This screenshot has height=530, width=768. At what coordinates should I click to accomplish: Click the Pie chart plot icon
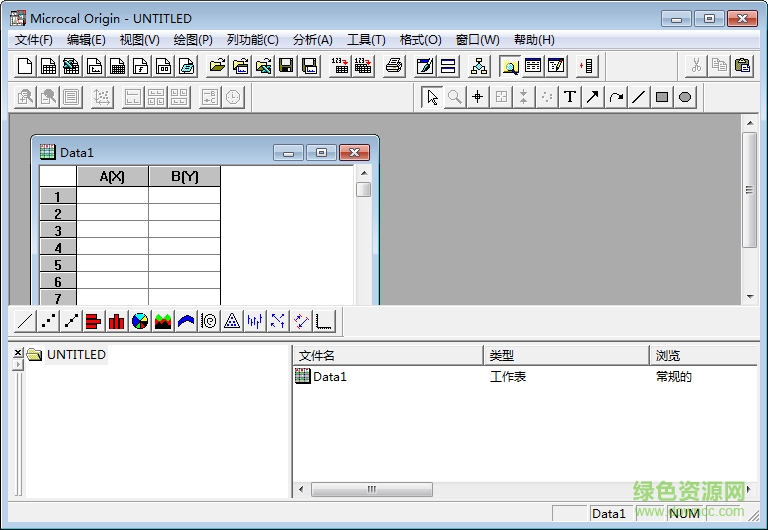pos(140,321)
